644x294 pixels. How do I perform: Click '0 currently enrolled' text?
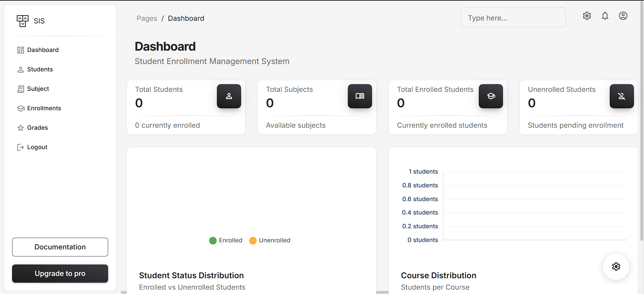click(x=168, y=125)
